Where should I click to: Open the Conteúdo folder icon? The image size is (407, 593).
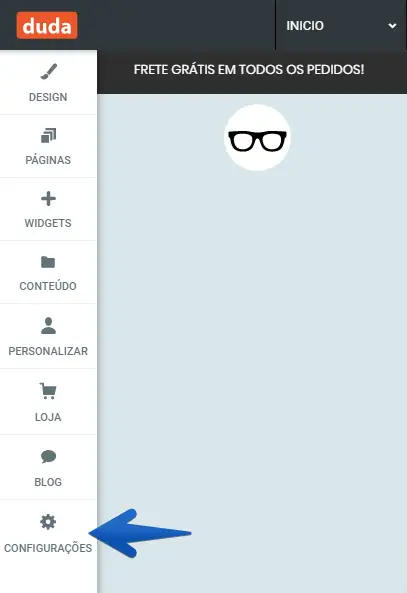tap(48, 262)
